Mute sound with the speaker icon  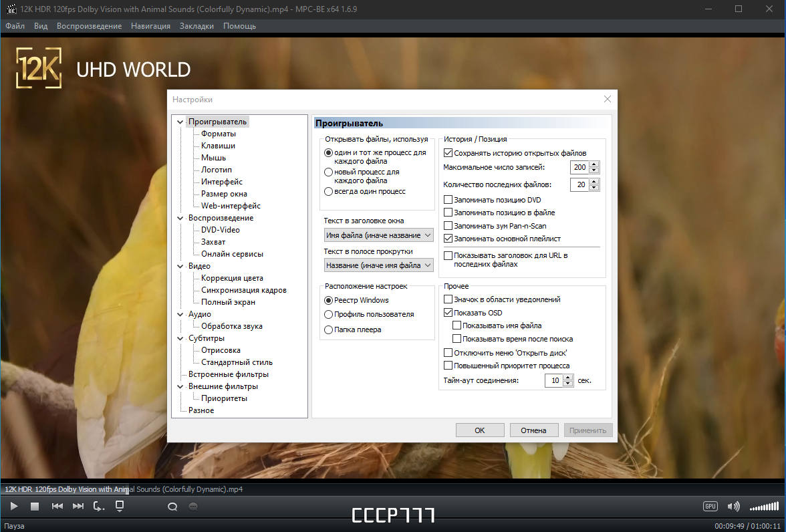(733, 507)
